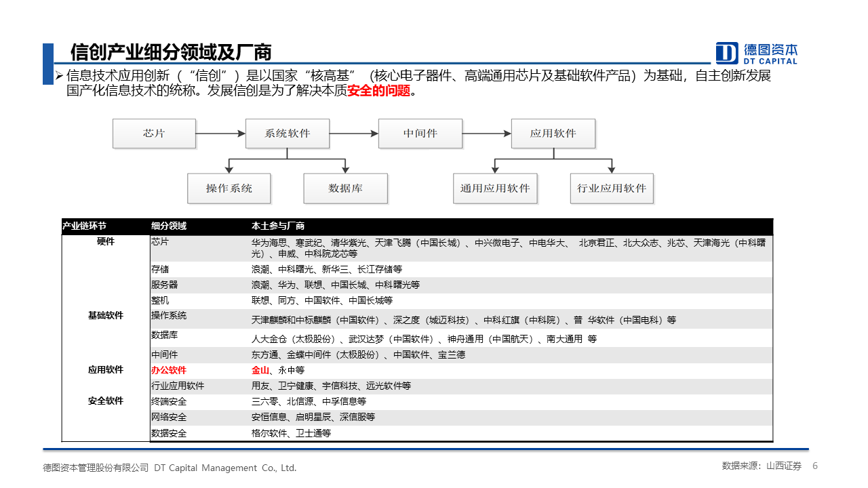
Task: Click the vendors row starting 格尔软件
Action: [292, 432]
